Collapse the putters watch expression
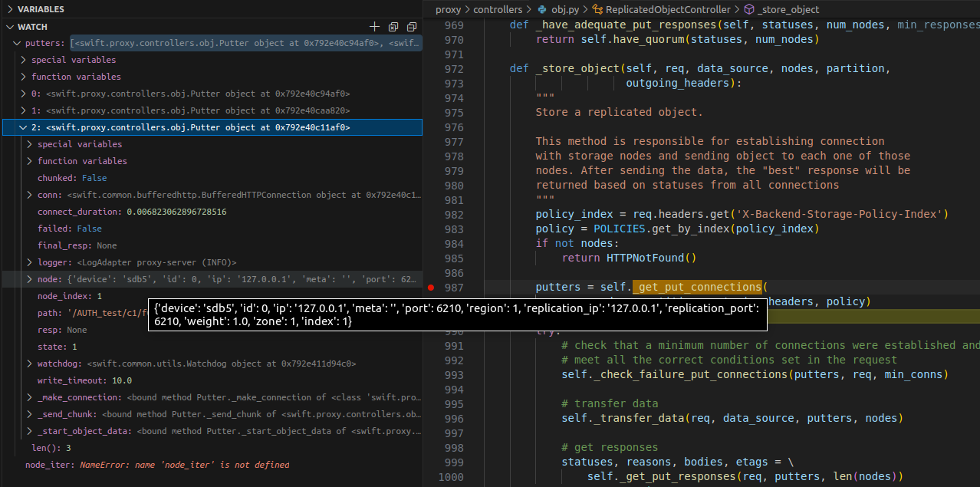The height and width of the screenshot is (487, 980). coord(17,43)
